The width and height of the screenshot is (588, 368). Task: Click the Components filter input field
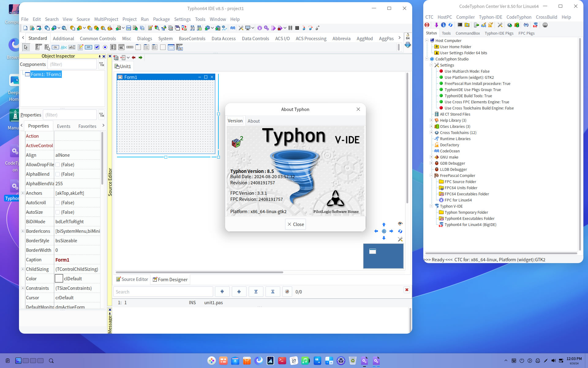tap(72, 64)
